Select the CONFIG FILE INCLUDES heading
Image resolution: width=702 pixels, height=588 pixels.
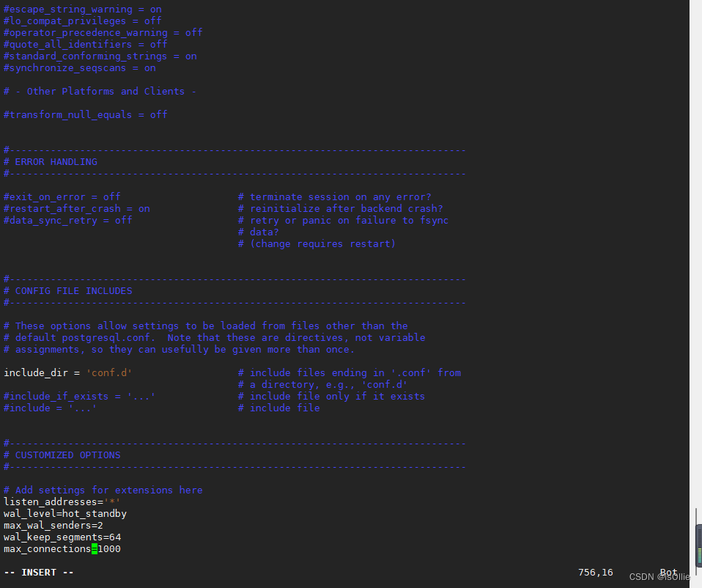(68, 290)
